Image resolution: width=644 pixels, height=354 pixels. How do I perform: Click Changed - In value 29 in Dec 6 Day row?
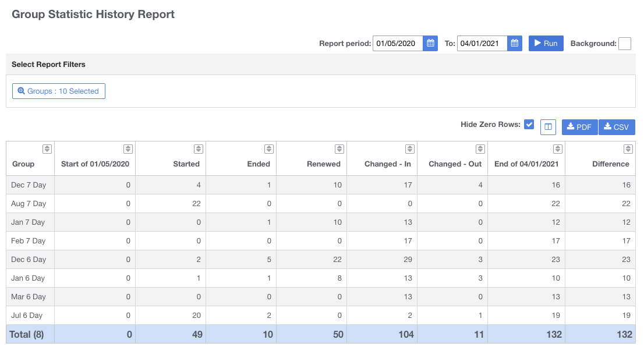click(408, 260)
